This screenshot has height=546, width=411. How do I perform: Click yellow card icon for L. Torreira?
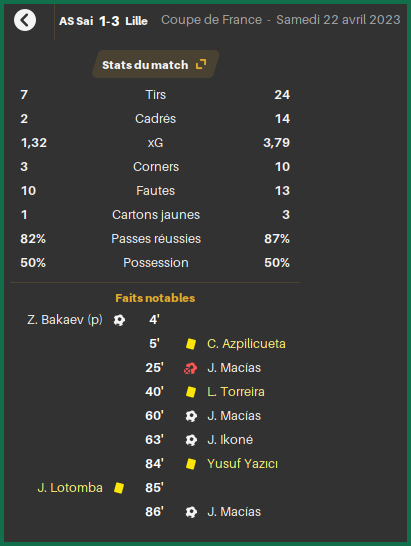(191, 392)
